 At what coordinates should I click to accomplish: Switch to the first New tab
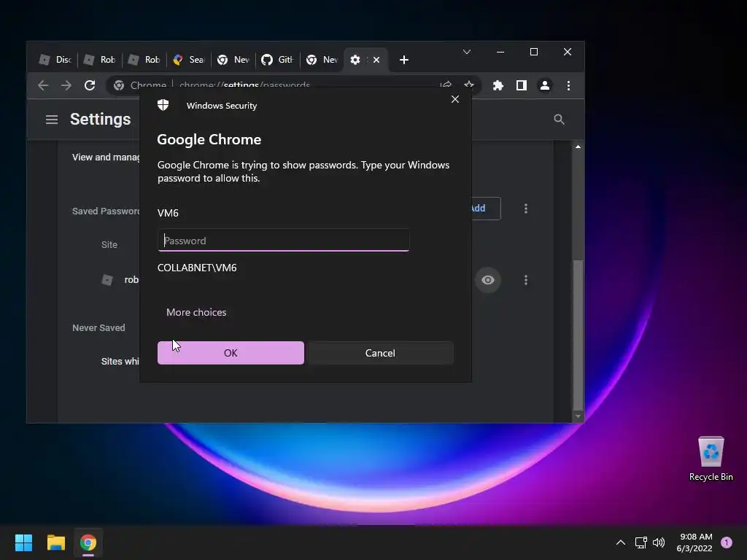[x=233, y=60]
